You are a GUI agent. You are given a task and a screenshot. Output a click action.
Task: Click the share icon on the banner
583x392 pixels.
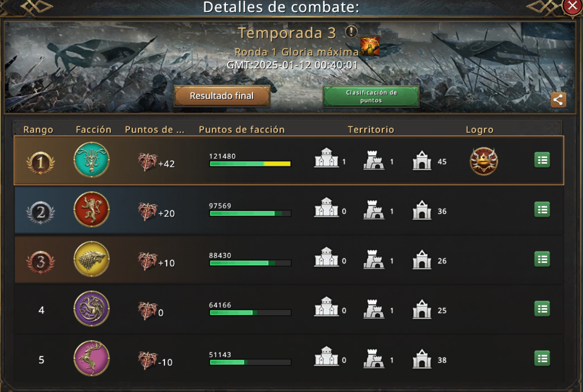click(558, 100)
